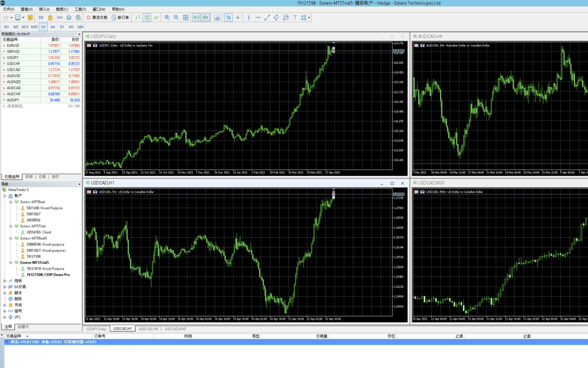Click the USDJPY,Daily chart window title

(103, 37)
